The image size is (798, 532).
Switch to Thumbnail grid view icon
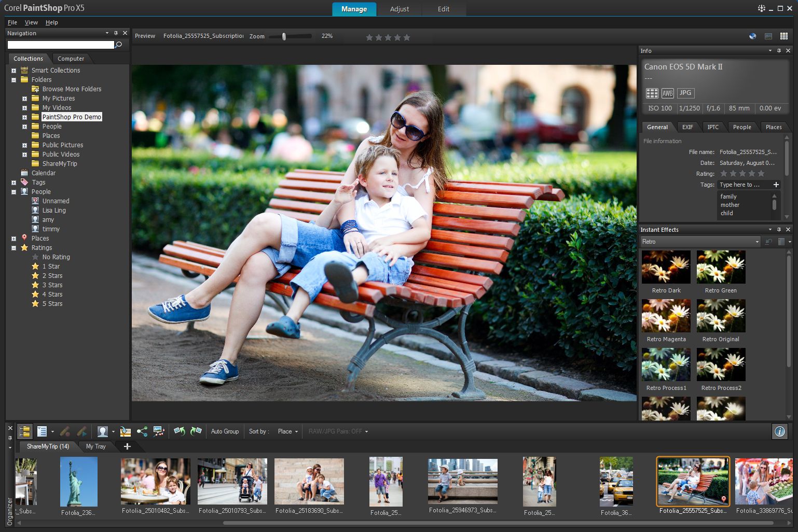point(784,36)
